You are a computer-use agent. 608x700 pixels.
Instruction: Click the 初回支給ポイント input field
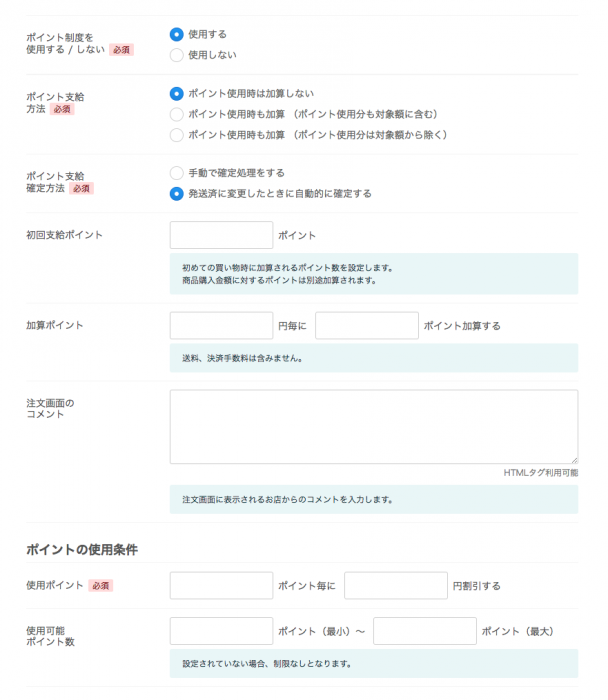(221, 235)
